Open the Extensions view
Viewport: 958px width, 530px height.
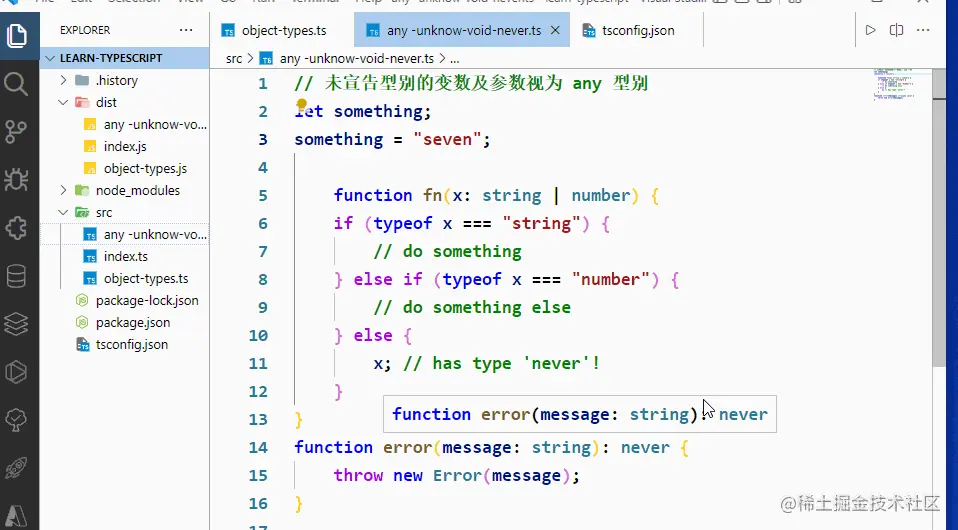point(16,228)
